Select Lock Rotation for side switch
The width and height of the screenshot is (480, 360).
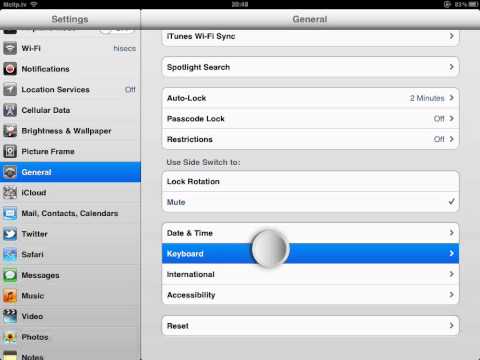click(x=310, y=182)
